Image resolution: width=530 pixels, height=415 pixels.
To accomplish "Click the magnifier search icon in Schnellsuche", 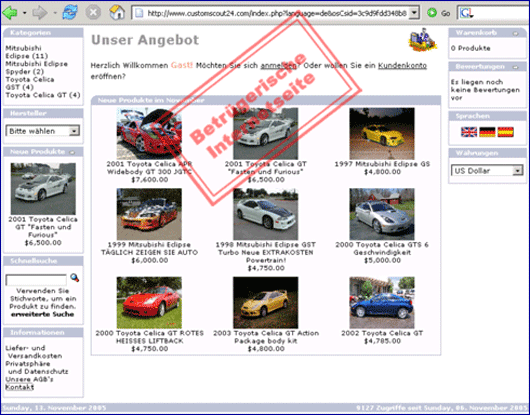I will point(74,278).
